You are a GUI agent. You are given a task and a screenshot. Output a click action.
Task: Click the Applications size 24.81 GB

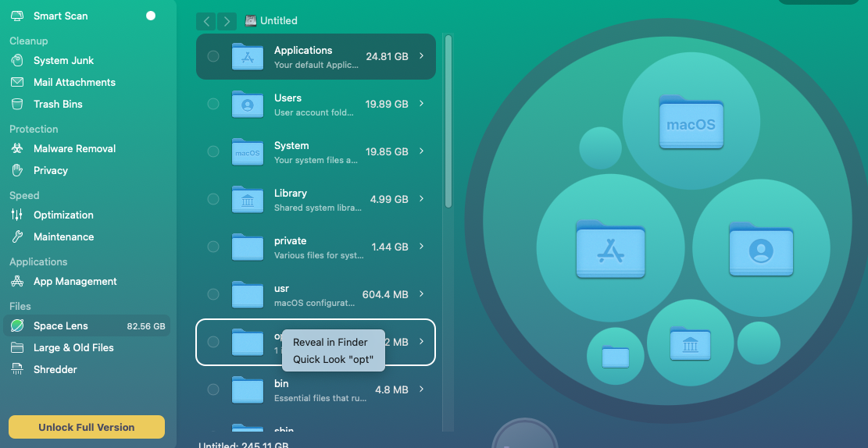pos(387,56)
